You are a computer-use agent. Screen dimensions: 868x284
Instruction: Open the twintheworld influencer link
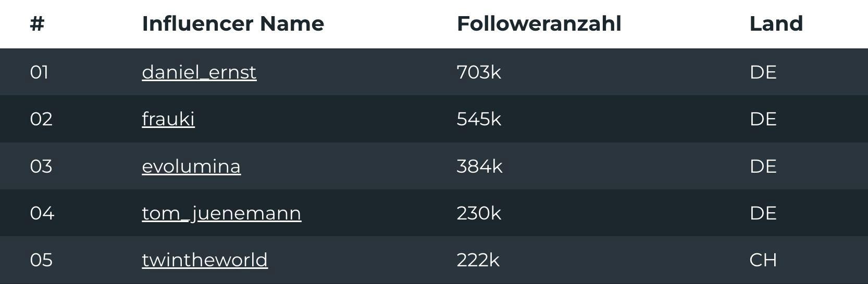pos(205,260)
